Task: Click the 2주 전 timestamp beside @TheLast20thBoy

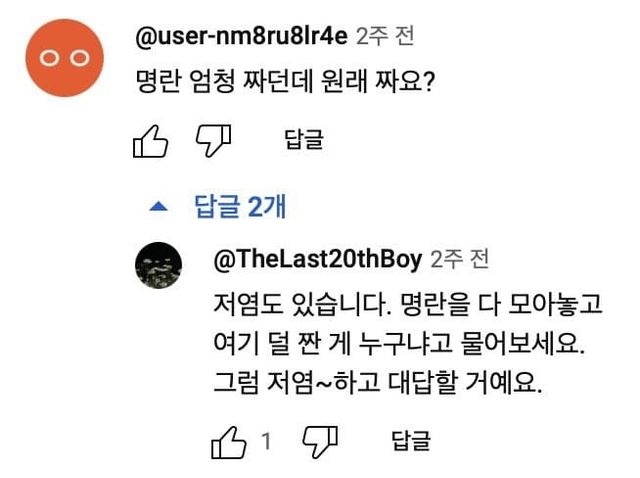Action: (x=460, y=260)
